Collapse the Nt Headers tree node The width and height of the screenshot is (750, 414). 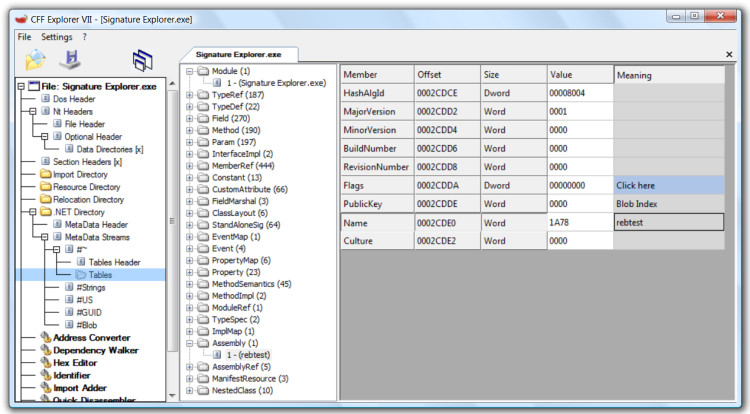click(x=32, y=112)
